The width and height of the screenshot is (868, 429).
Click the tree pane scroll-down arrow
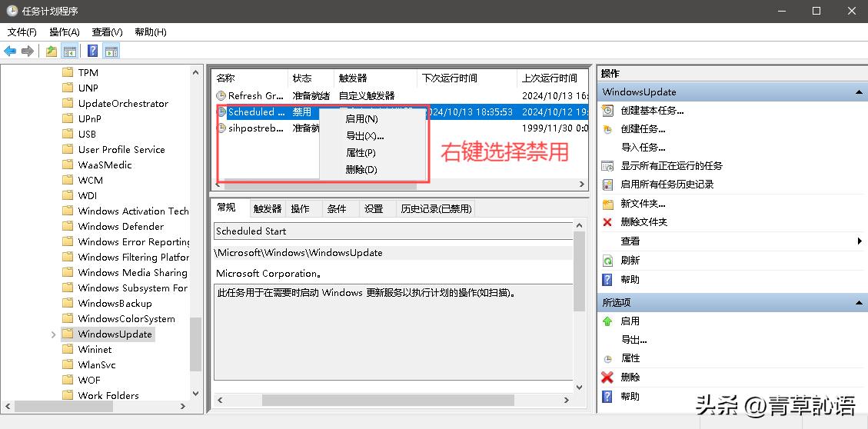tap(195, 393)
